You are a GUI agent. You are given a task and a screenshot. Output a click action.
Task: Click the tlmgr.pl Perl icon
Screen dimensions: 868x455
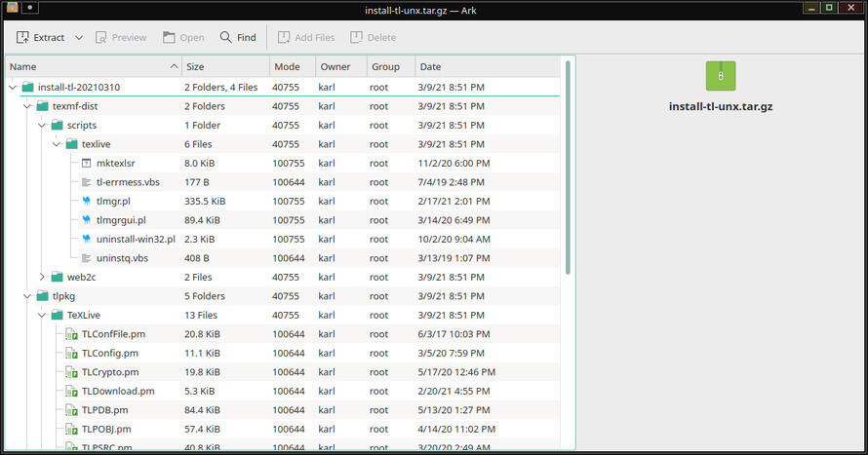tap(87, 202)
